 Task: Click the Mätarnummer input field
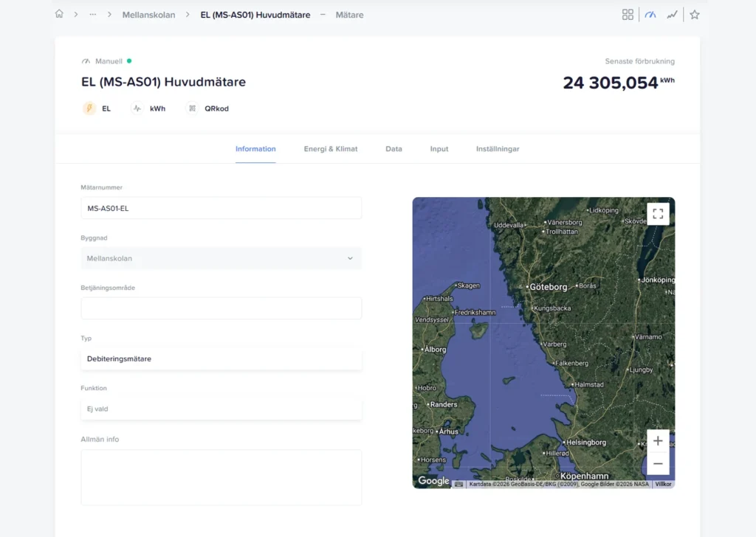[221, 208]
